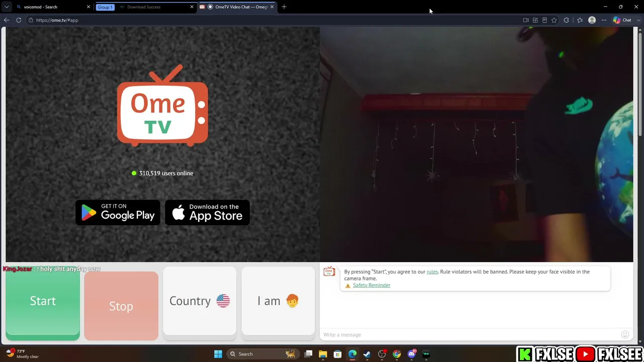Open Google Chrome from the taskbar
Screen dimensions: 644x362
[x=397, y=354]
